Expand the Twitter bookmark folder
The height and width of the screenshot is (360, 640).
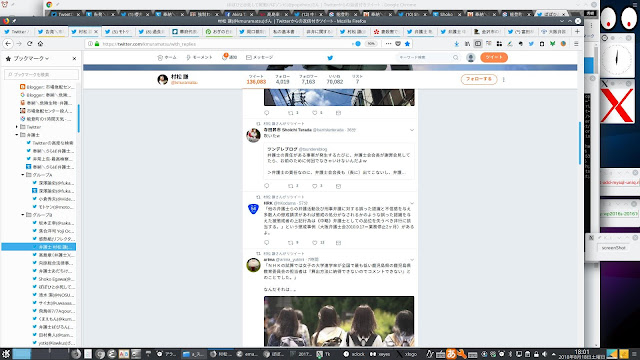(17, 127)
